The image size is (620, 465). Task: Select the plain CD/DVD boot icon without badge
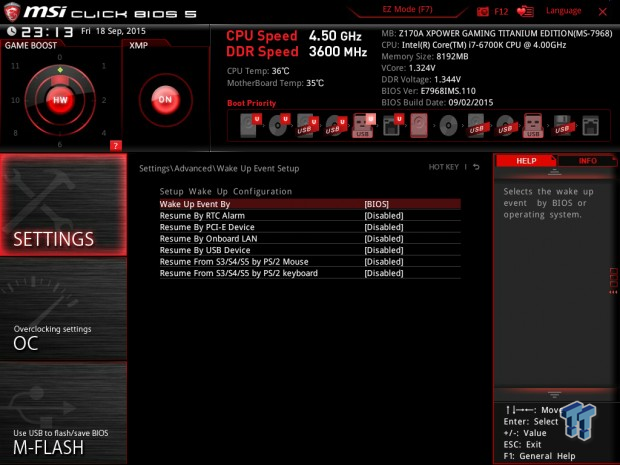[448, 126]
